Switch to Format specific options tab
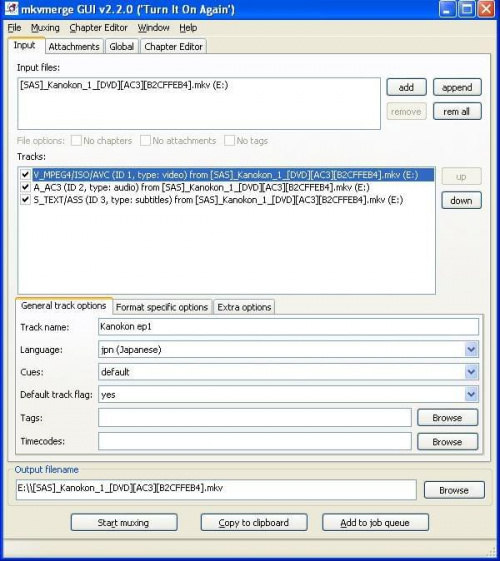 point(162,307)
